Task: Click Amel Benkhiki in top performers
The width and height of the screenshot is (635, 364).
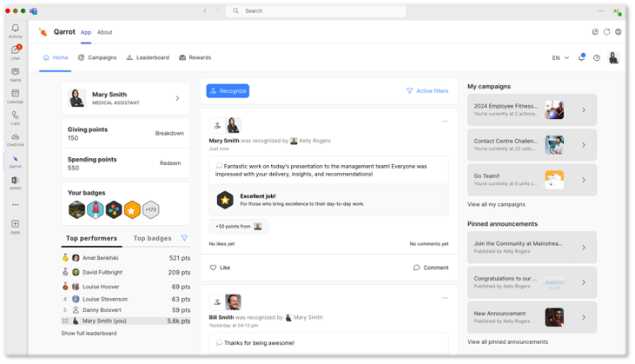Action: (101, 258)
